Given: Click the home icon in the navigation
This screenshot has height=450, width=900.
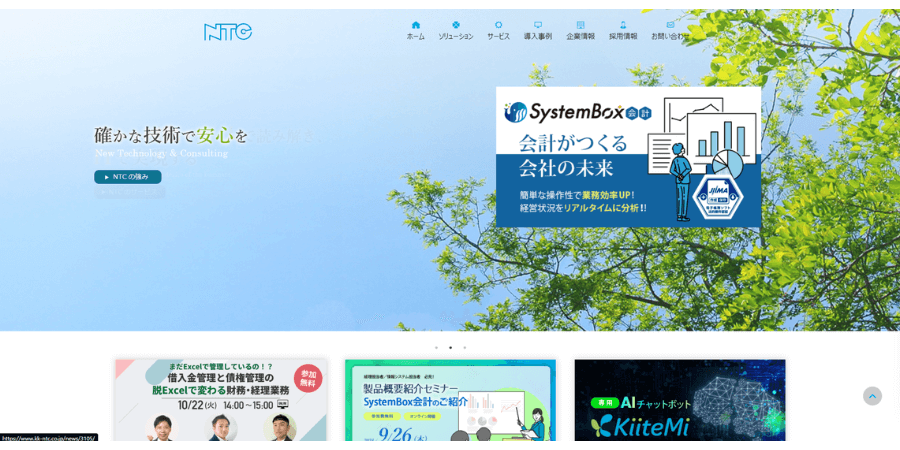Looking at the screenshot, I should 416,25.
